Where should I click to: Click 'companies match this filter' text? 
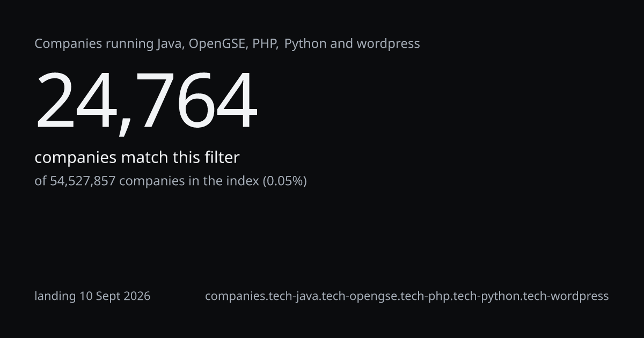tap(137, 158)
